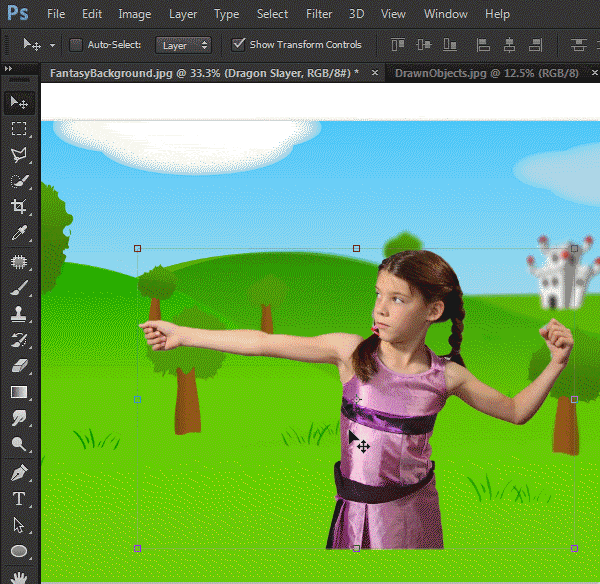Click the Align Horizontal Centers icon
The width and height of the screenshot is (600, 584).
pos(509,45)
